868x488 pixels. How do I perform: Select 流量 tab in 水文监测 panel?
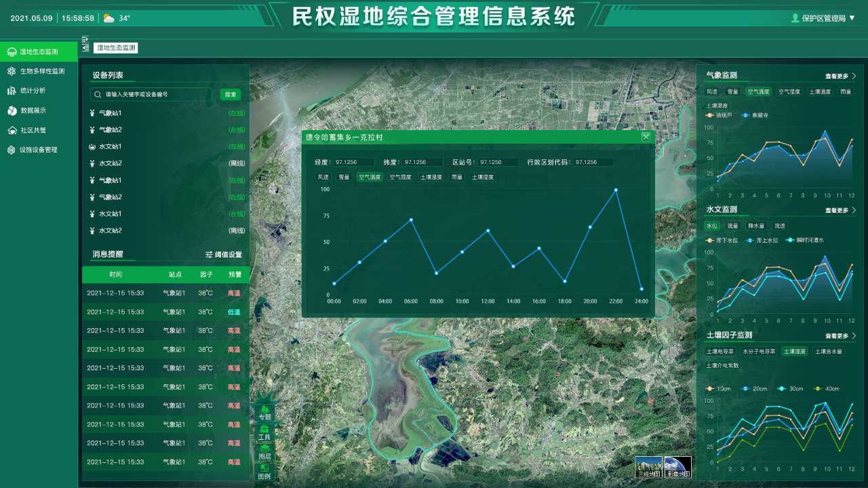(732, 226)
